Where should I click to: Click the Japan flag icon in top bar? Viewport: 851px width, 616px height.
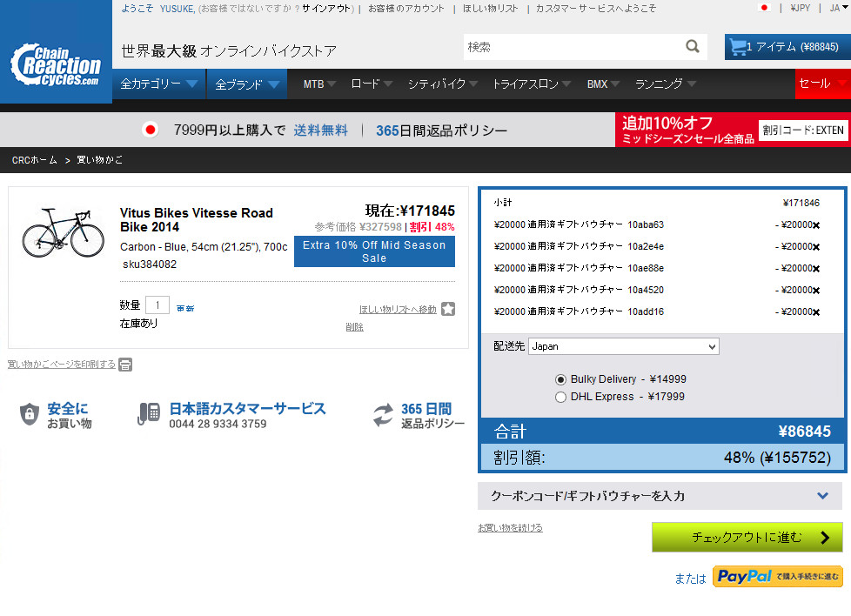pyautogui.click(x=764, y=8)
